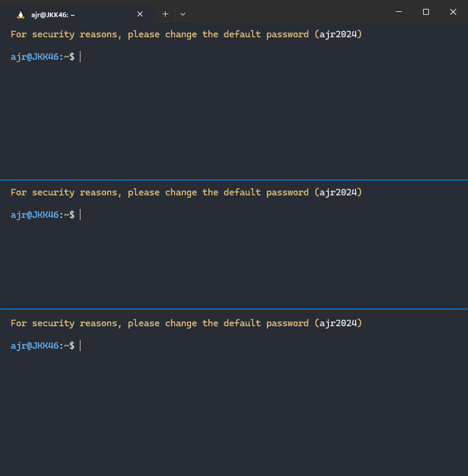
Task: Minimize the terminal window
Action: click(398, 12)
